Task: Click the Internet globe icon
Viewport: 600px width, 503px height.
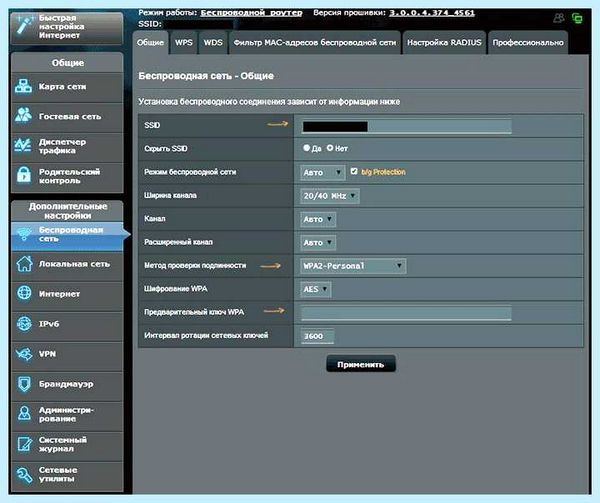Action: tap(24, 293)
